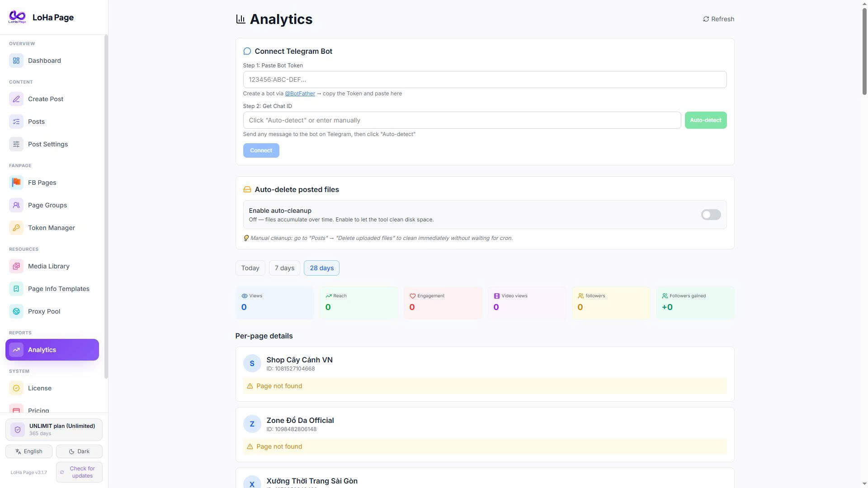Click the S avatar of Shop Cây Cảnh VN
The height and width of the screenshot is (488, 868).
tap(252, 363)
